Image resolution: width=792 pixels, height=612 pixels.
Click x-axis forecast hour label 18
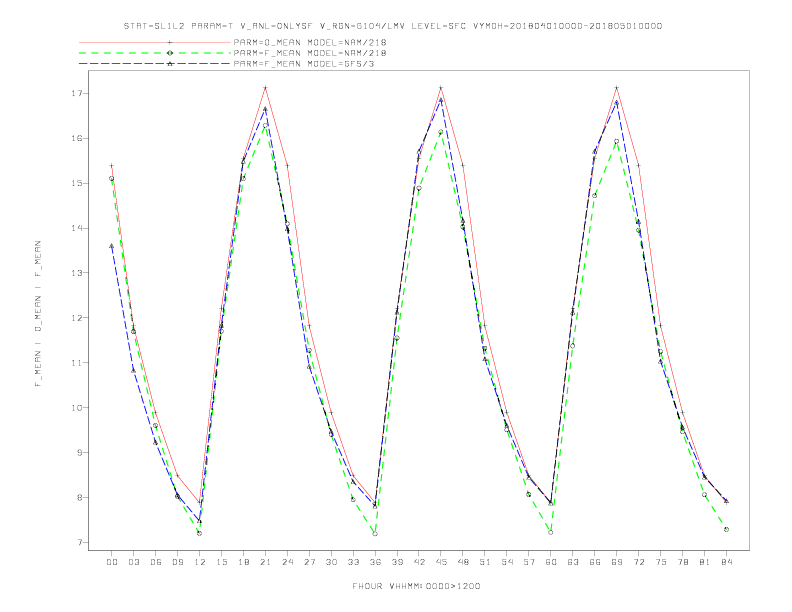pos(243,562)
